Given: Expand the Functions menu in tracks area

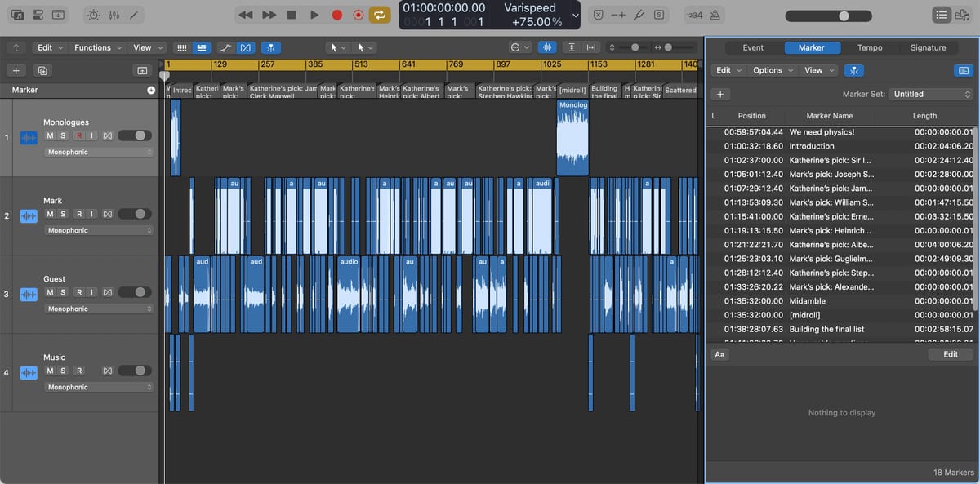Looking at the screenshot, I should point(98,47).
